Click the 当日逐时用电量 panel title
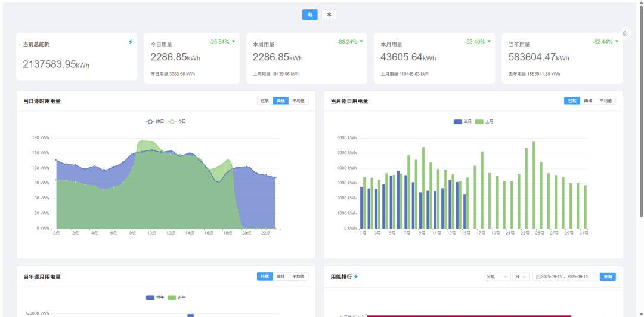644x317 pixels. (42, 101)
